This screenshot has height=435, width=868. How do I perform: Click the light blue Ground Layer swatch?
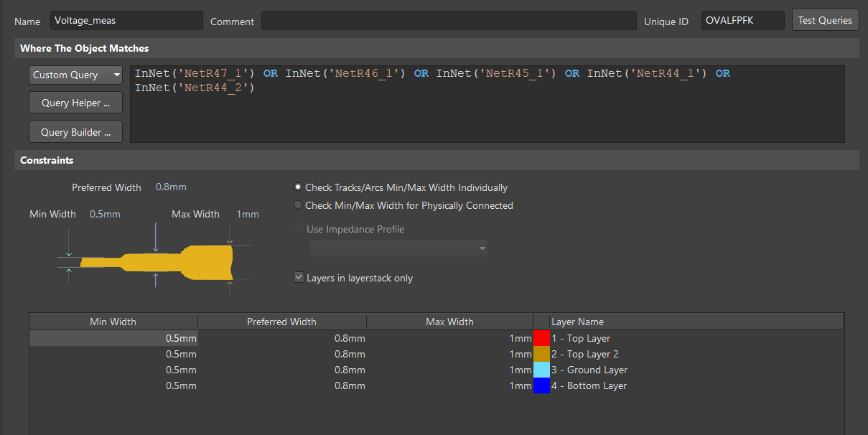tap(541, 370)
